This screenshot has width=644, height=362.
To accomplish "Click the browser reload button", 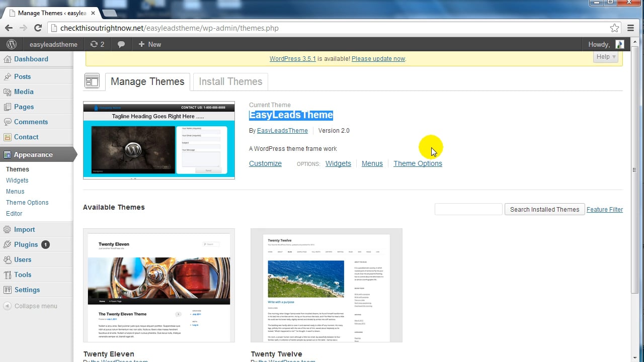I will [x=38, y=28].
